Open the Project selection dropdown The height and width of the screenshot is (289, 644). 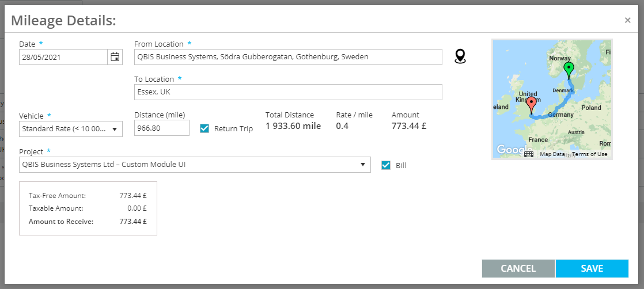coord(195,165)
